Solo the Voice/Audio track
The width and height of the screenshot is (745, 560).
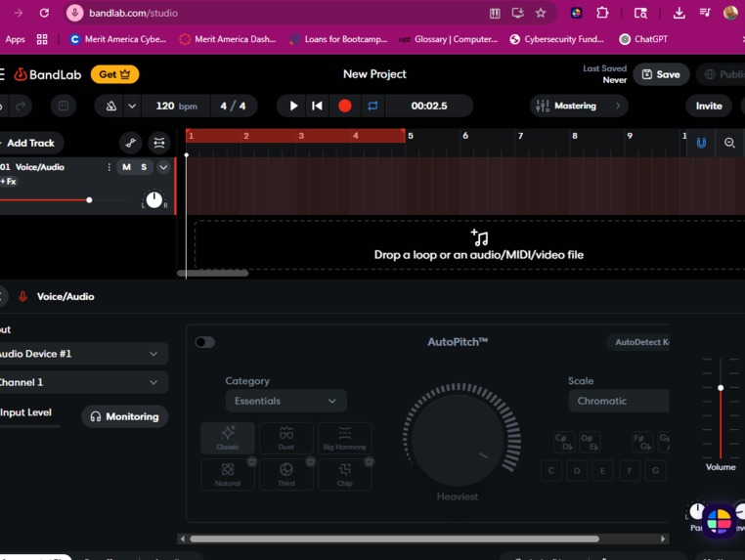[x=144, y=167]
